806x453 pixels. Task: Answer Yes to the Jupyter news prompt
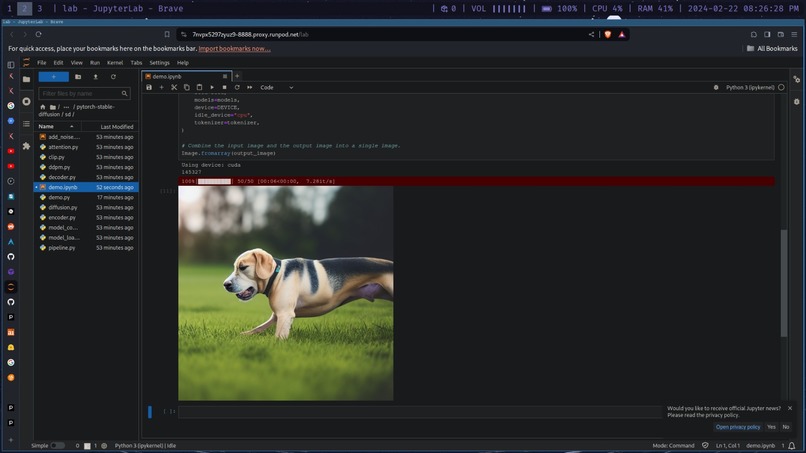(x=771, y=427)
